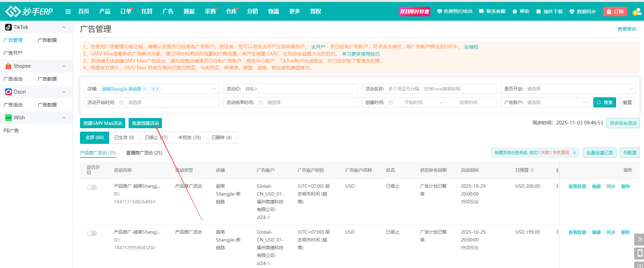Enable the second campaign's on/off switch

pyautogui.click(x=92, y=233)
